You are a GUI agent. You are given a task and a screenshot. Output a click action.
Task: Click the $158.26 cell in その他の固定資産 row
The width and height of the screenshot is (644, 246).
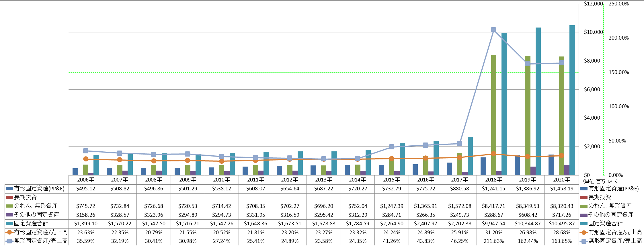tap(86, 215)
